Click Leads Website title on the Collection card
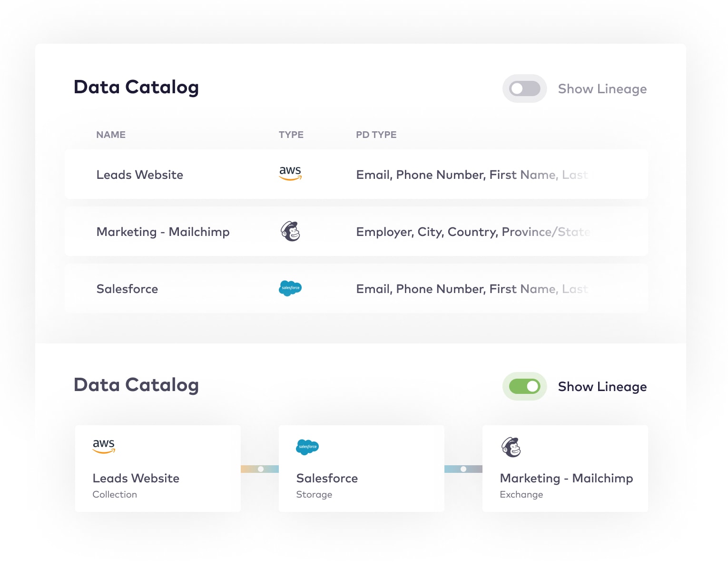Screen dimensions: 728x568 (x=136, y=478)
